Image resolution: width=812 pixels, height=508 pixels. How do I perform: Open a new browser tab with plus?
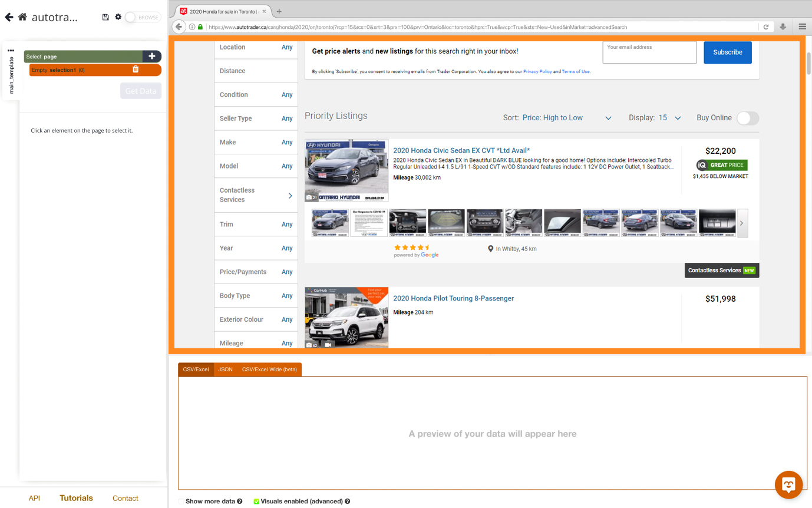click(279, 11)
